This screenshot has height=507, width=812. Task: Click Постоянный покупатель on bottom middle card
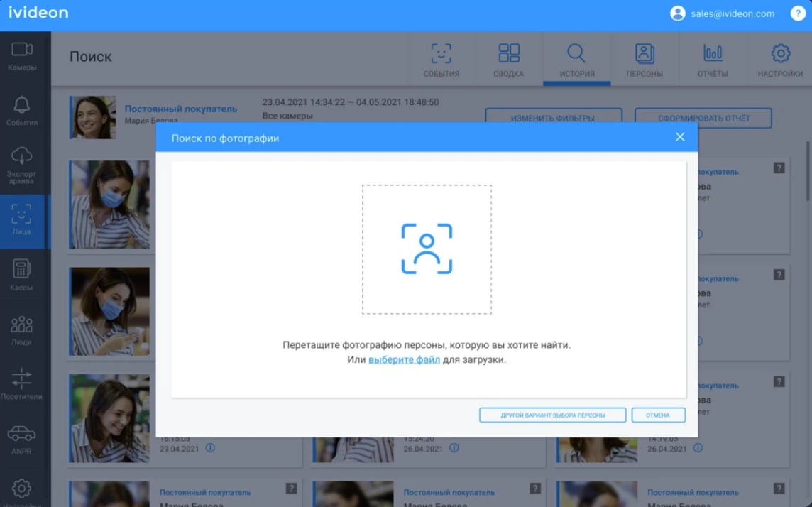pos(449,493)
